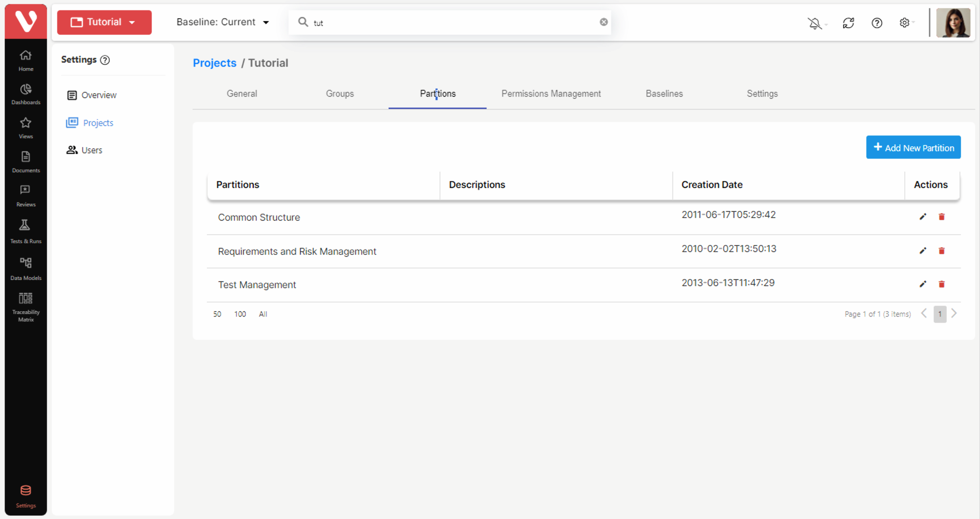Click Add New Partition button
980x519 pixels.
point(913,147)
